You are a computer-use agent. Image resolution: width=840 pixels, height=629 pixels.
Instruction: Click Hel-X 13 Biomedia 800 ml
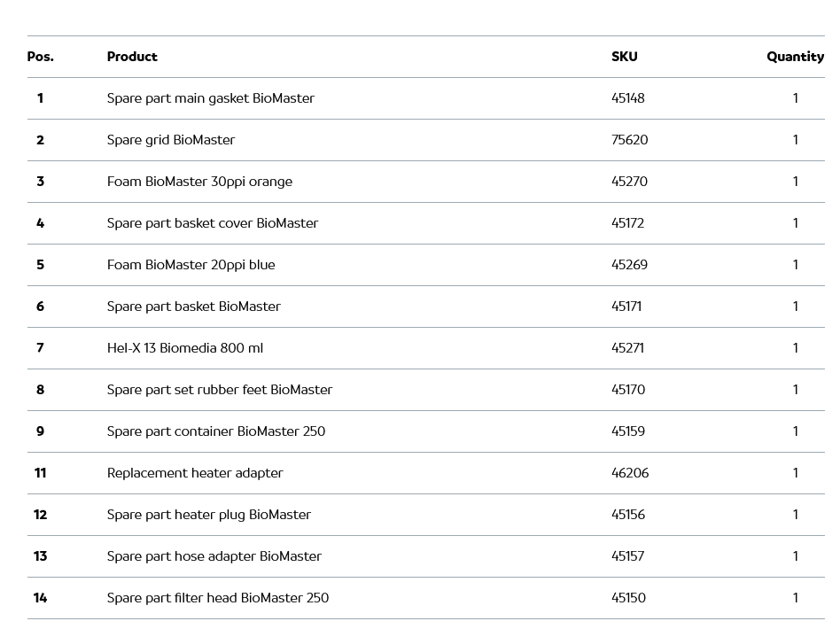[x=184, y=348]
